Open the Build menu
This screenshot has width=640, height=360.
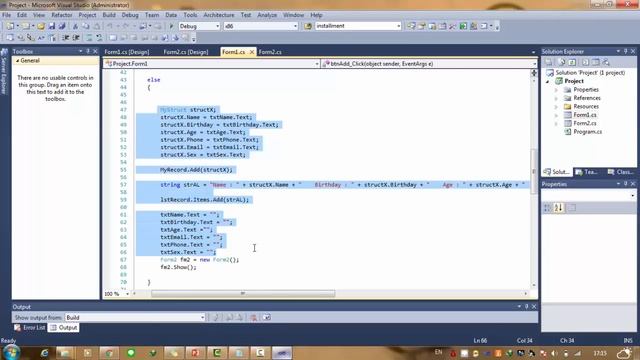pyautogui.click(x=109, y=15)
